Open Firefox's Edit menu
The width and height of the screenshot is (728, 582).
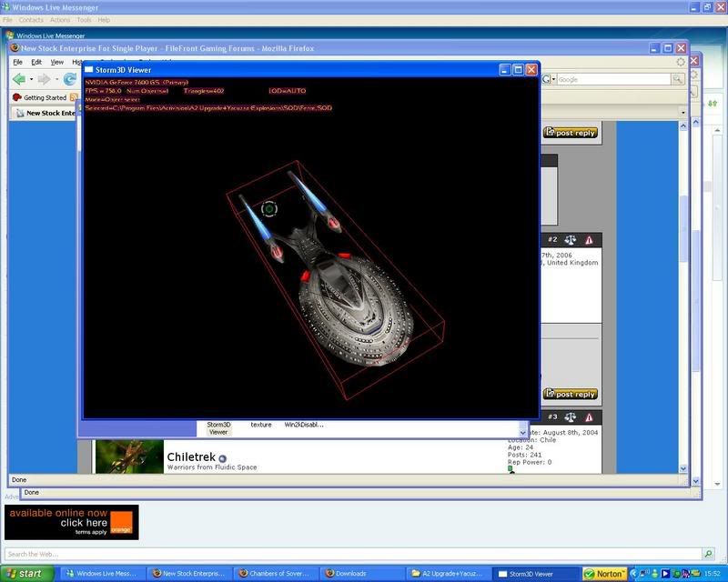click(36, 62)
